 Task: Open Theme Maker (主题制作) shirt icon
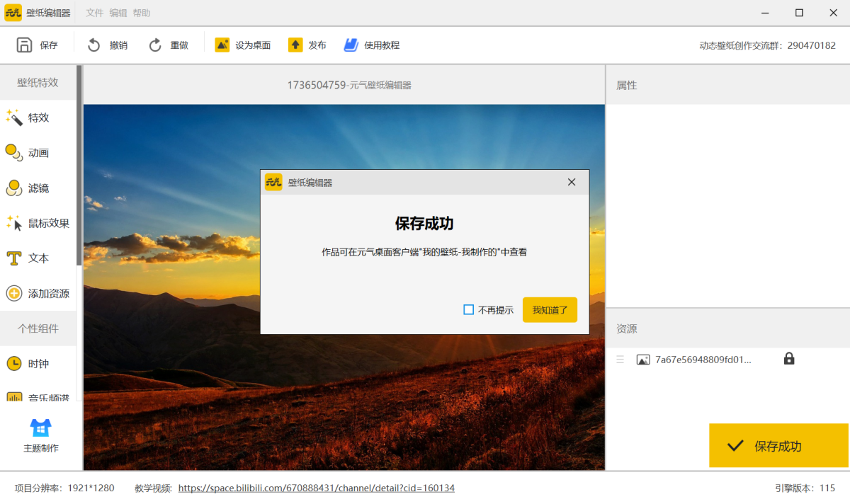coord(40,428)
